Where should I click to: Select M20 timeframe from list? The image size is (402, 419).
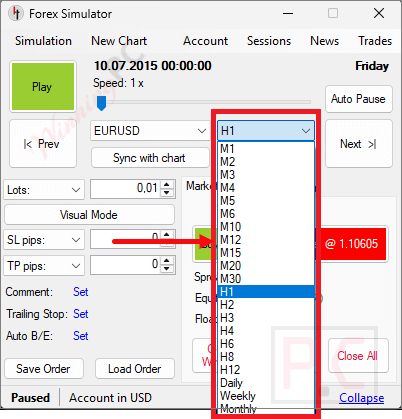pyautogui.click(x=266, y=266)
